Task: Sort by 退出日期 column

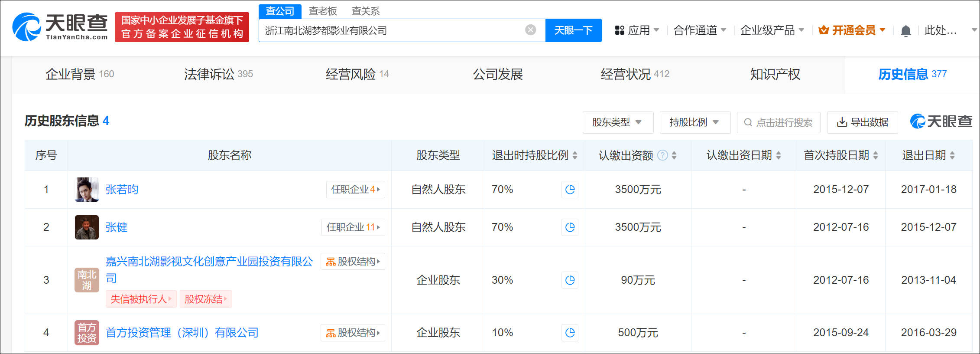Action: tap(952, 155)
